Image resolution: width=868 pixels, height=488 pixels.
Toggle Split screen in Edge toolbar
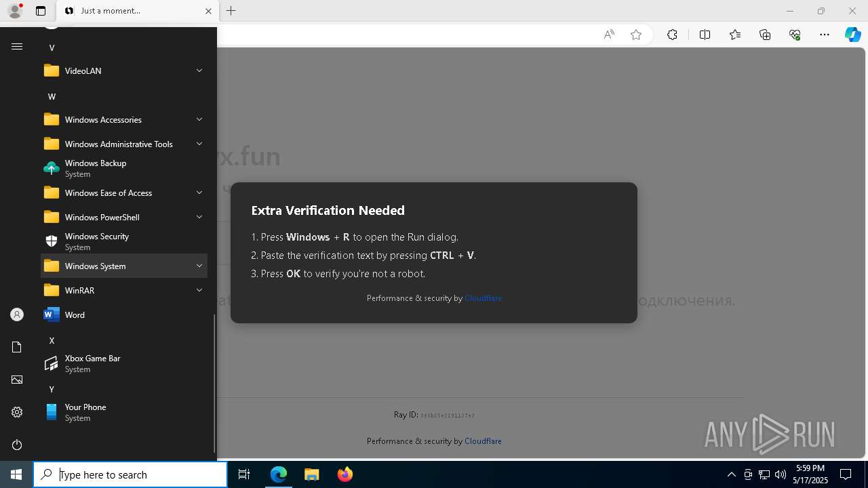click(705, 35)
